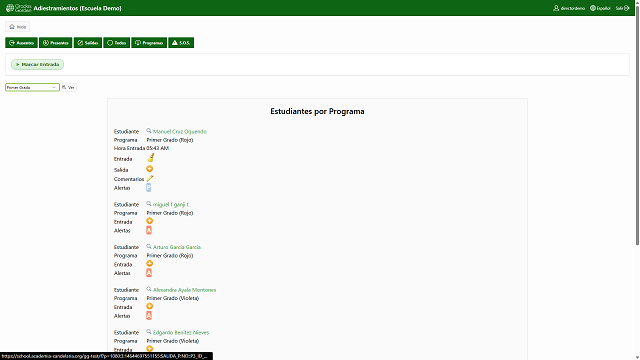Click the Grados Candelaria logo in header
This screenshot has height=360, width=640.
pos(19,8)
